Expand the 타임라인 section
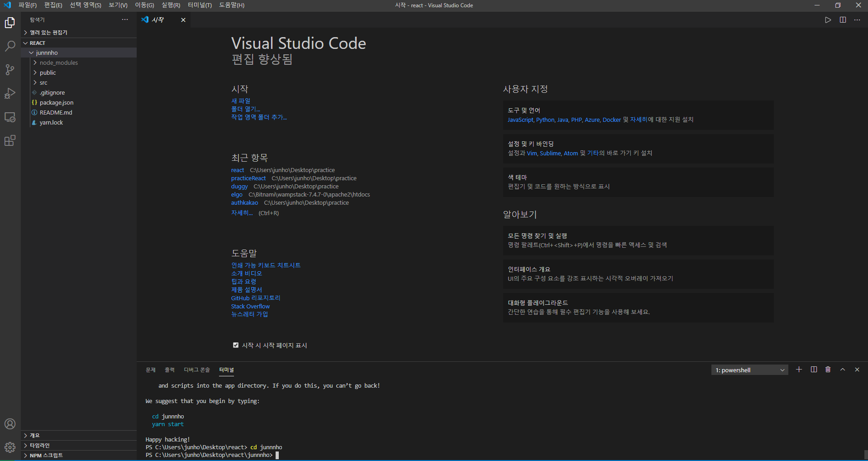The width and height of the screenshot is (868, 461). (x=79, y=445)
